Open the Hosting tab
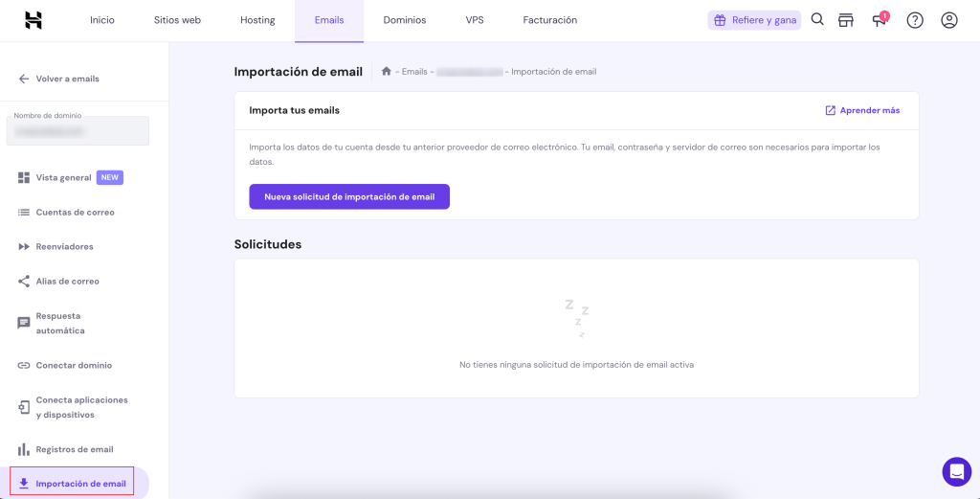Image resolution: width=980 pixels, height=499 pixels. tap(257, 20)
